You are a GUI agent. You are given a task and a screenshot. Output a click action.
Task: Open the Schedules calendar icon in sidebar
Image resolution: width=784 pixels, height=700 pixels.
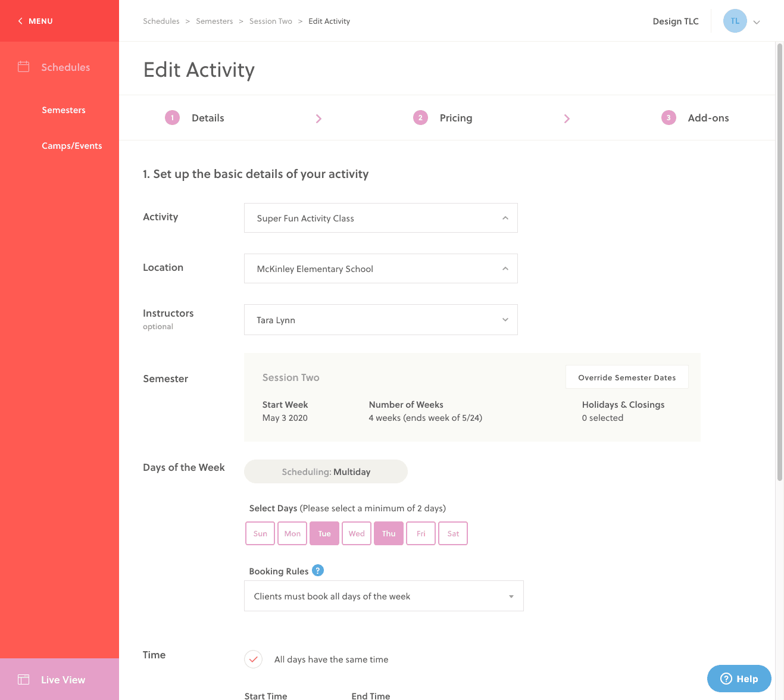24,67
